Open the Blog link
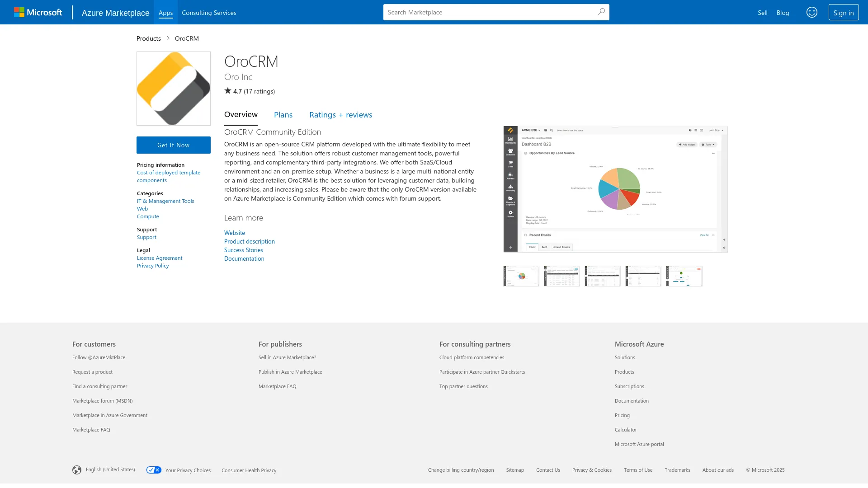 point(783,13)
